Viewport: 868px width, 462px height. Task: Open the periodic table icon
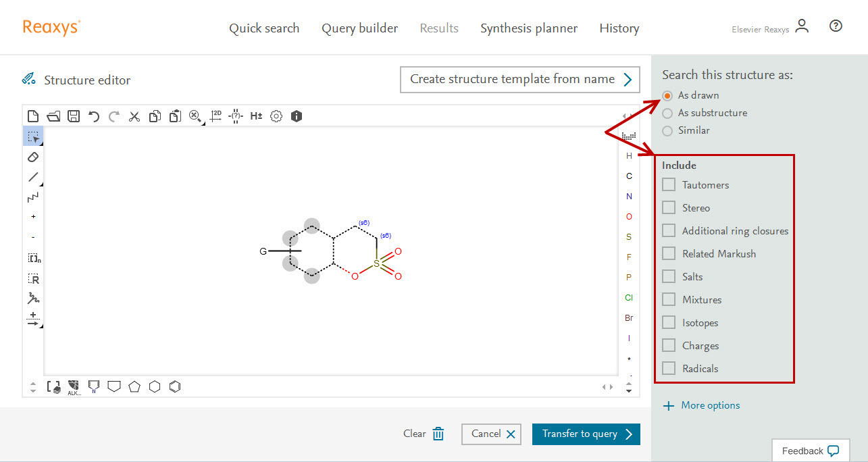point(629,136)
